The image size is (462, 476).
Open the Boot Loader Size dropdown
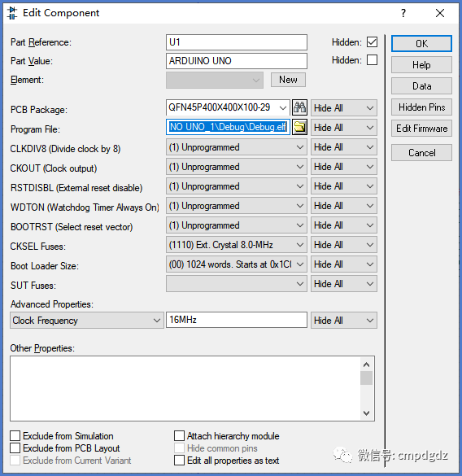pyautogui.click(x=237, y=264)
